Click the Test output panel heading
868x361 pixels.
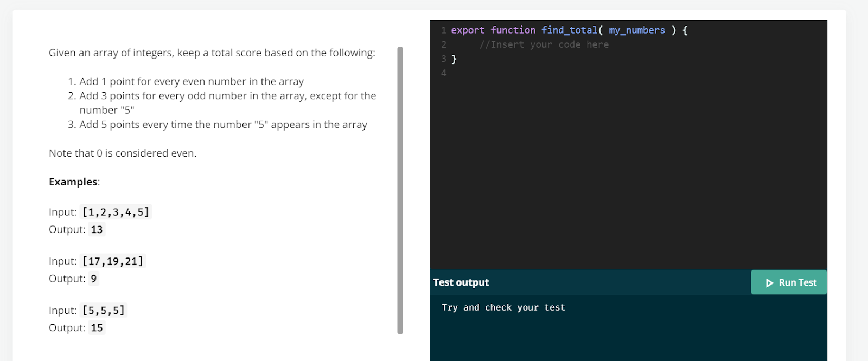[x=461, y=282]
